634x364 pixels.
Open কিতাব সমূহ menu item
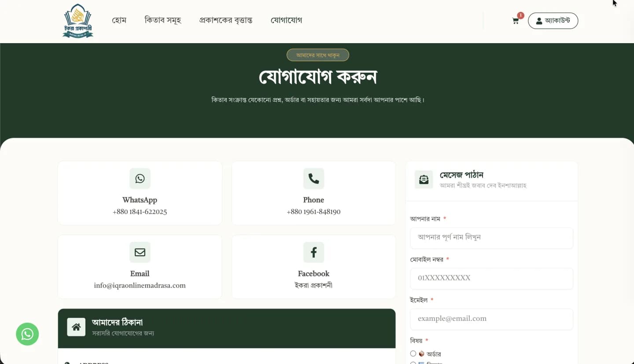coord(163,20)
